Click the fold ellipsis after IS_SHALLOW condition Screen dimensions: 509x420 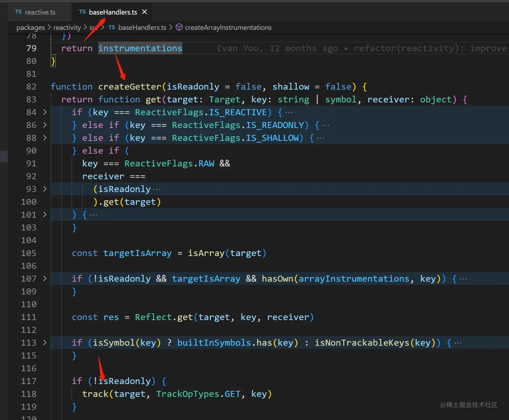[320, 138]
